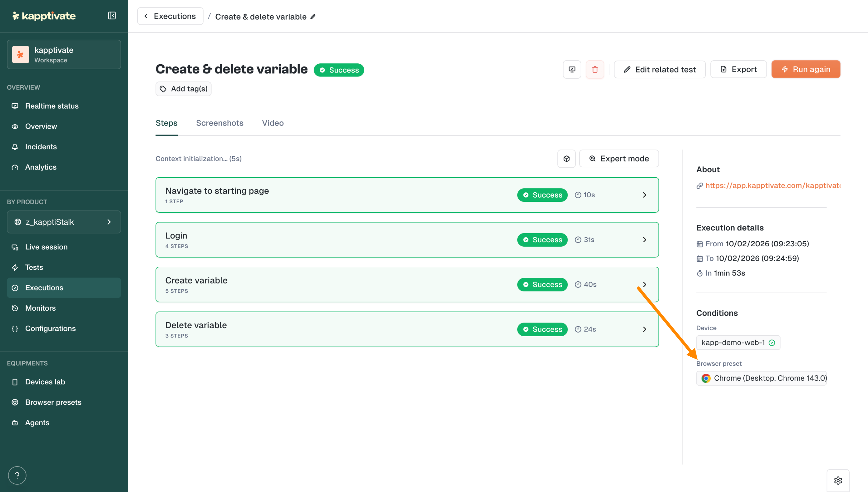This screenshot has height=492, width=868.
Task: Edit execution name with pencil icon
Action: (x=313, y=16)
